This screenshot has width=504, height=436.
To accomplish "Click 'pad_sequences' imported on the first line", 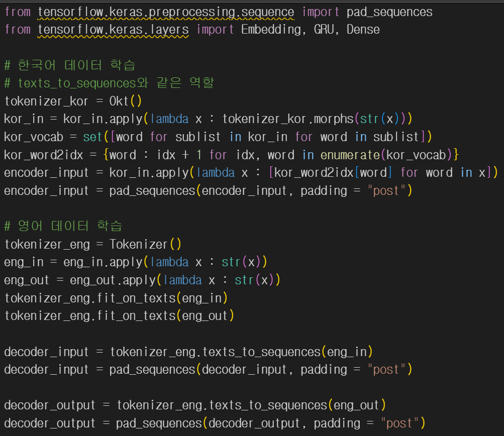I will click(x=389, y=12).
